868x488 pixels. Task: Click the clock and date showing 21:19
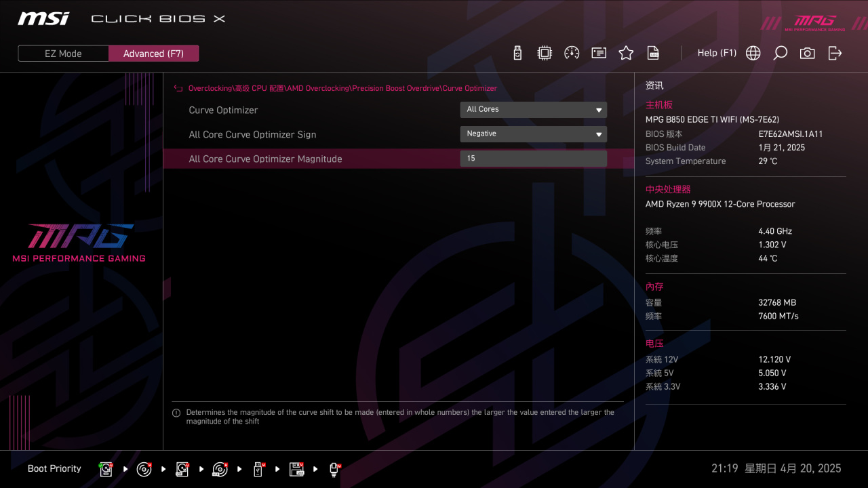point(776,468)
